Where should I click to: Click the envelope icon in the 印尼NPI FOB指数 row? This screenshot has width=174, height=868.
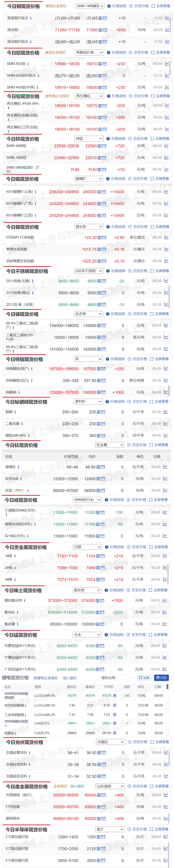click(104, 238)
